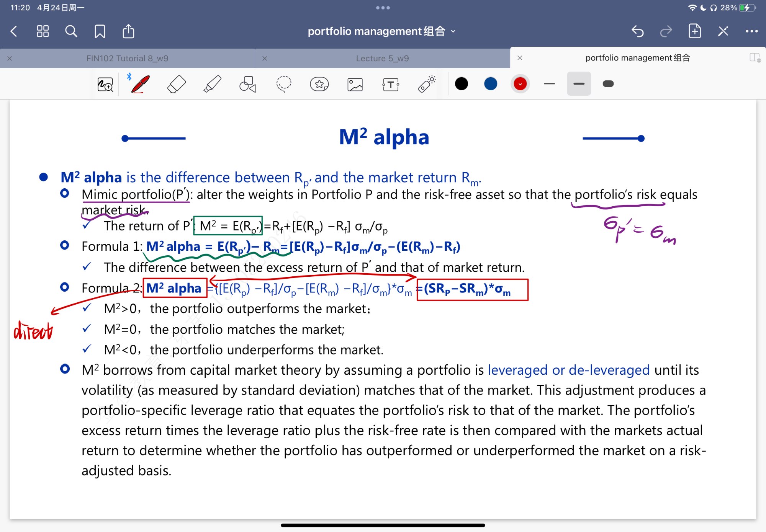This screenshot has height=532, width=766.
Task: Close the Lecture 5_w9 tab
Action: point(265,59)
